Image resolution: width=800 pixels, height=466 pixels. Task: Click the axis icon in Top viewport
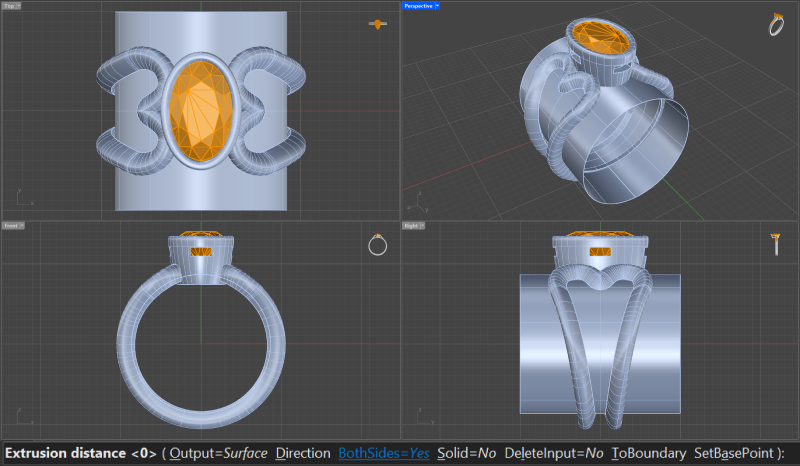[x=23, y=198]
